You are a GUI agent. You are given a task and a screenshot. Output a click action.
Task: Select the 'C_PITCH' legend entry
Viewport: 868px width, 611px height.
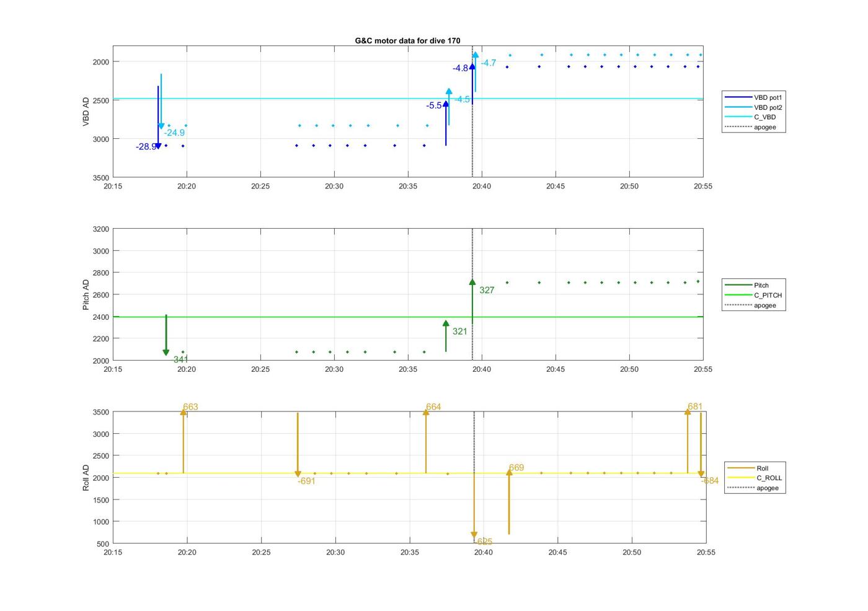click(x=754, y=295)
